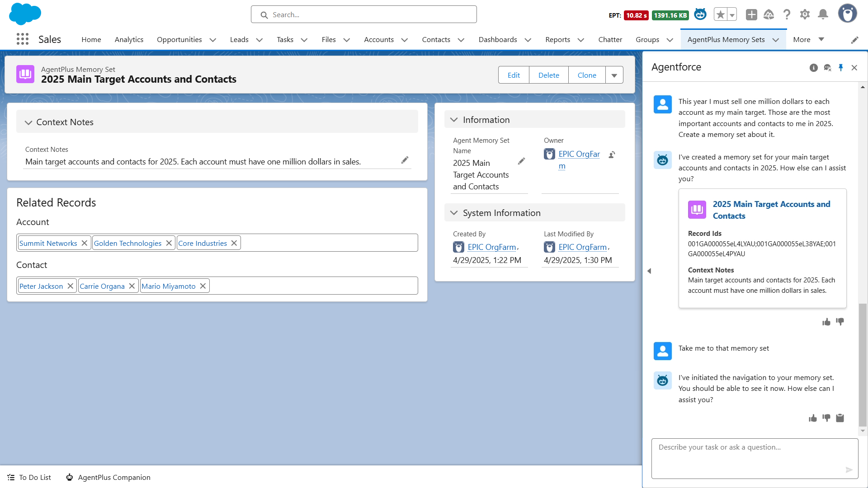The width and height of the screenshot is (868, 488).
Task: Open the App Launcher waffle icon
Action: tap(23, 39)
